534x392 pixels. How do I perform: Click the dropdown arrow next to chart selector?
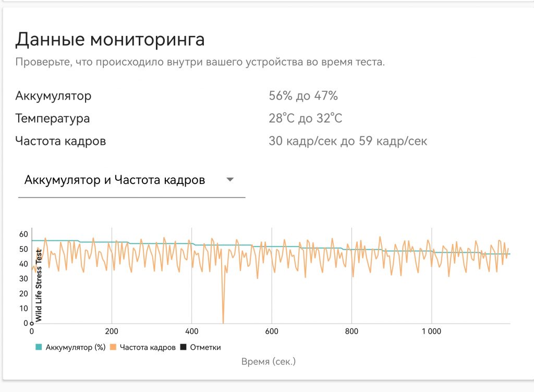(x=230, y=179)
